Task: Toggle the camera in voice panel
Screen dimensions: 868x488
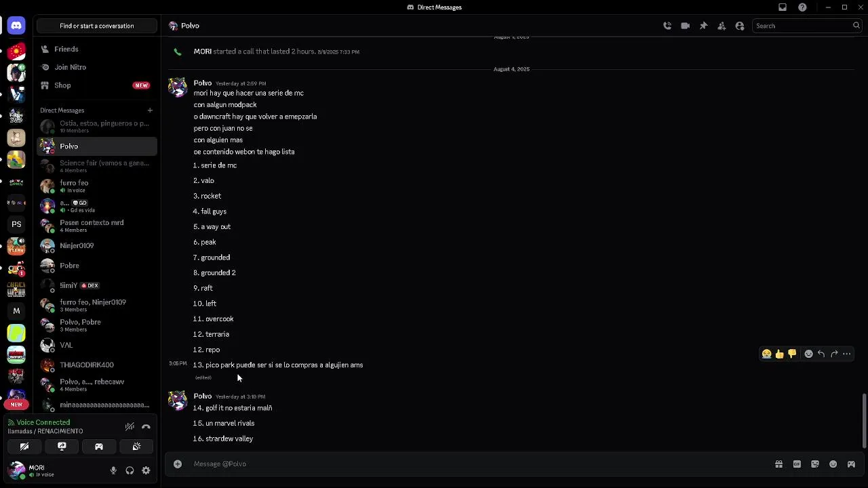Action: 24,447
